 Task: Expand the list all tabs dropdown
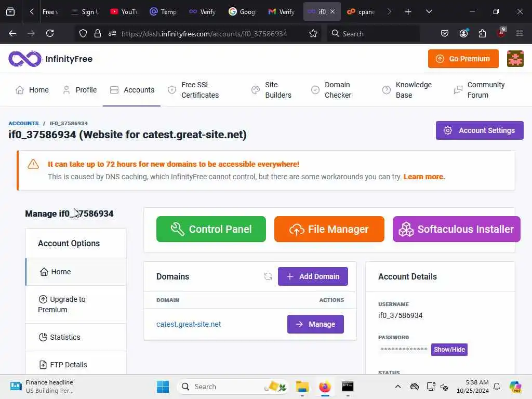(429, 11)
